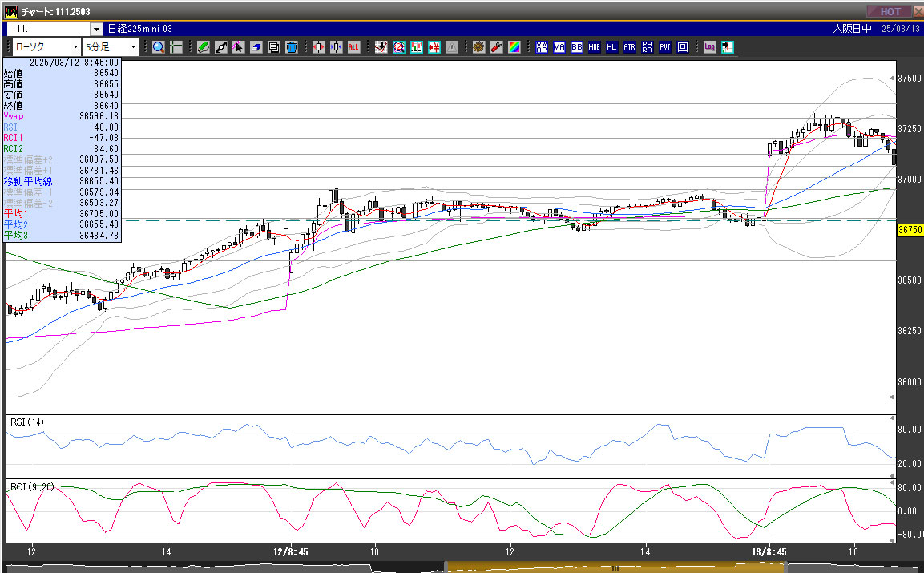
Task: Click the 111.1 symbol code field
Action: pos(49,29)
